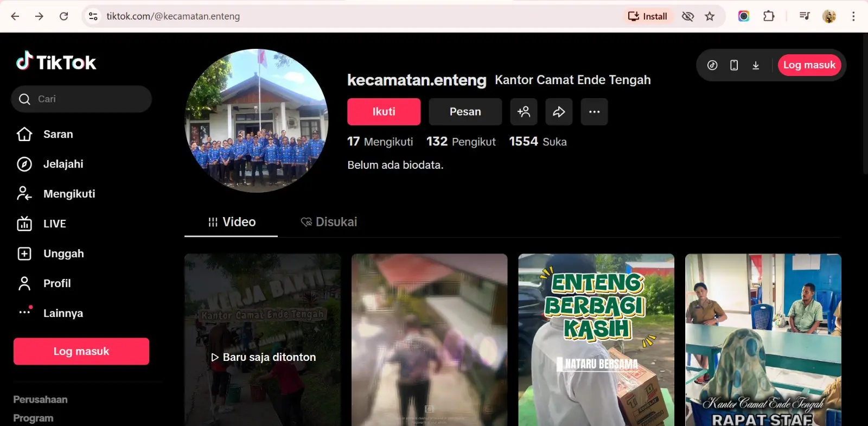The height and width of the screenshot is (426, 868).
Task: Click 132 Pengikut count
Action: [x=461, y=142]
